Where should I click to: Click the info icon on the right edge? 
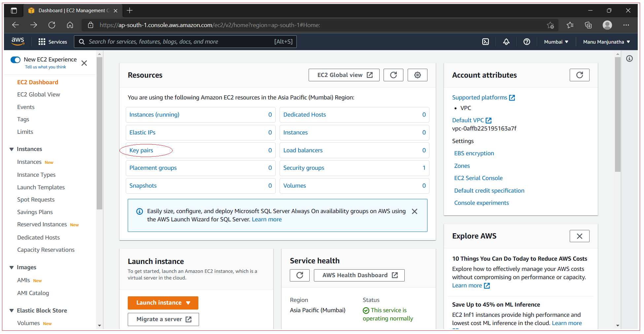[629, 58]
